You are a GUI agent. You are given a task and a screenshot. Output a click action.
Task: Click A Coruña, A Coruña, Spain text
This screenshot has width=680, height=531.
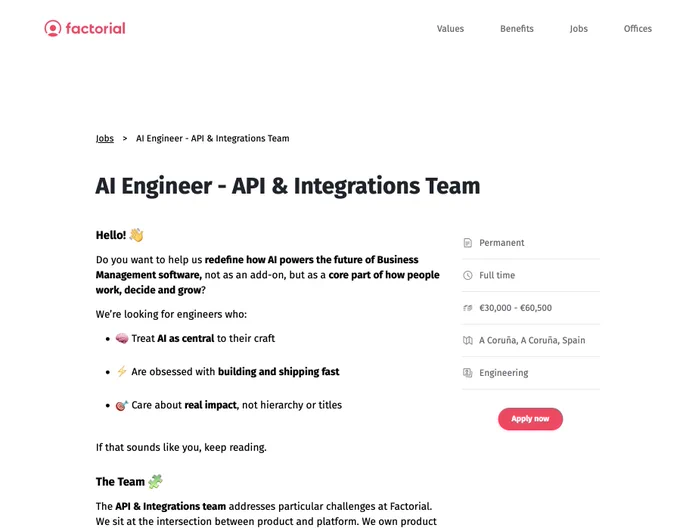pyautogui.click(x=532, y=341)
